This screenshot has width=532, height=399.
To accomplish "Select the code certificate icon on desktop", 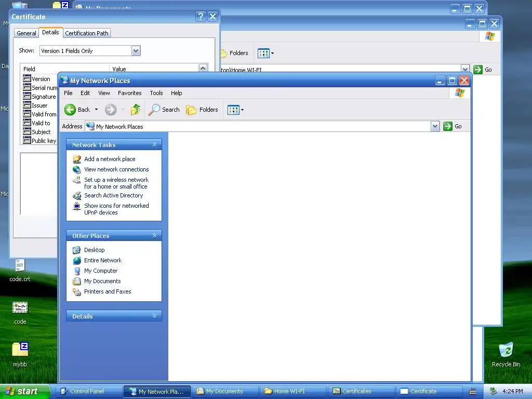I will tap(20, 313).
